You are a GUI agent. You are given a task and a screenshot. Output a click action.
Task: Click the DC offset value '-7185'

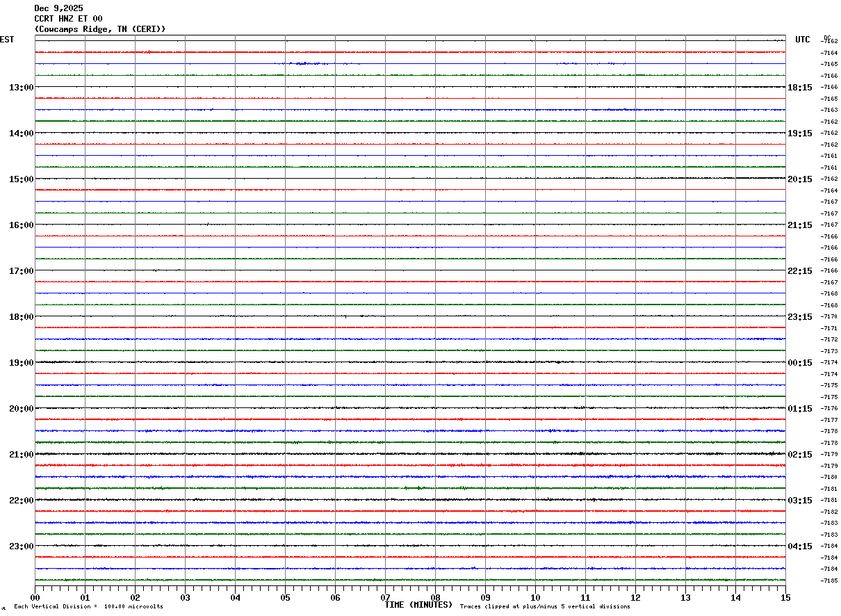point(829,581)
